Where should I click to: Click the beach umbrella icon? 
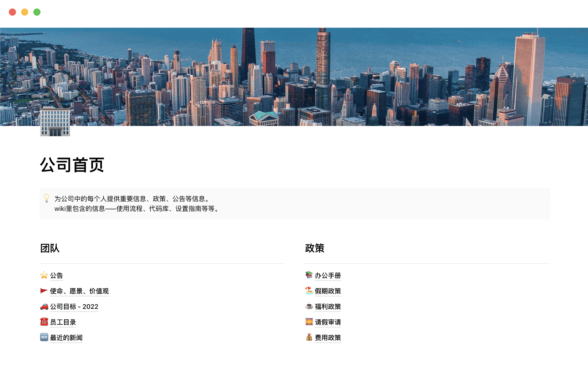309,290
